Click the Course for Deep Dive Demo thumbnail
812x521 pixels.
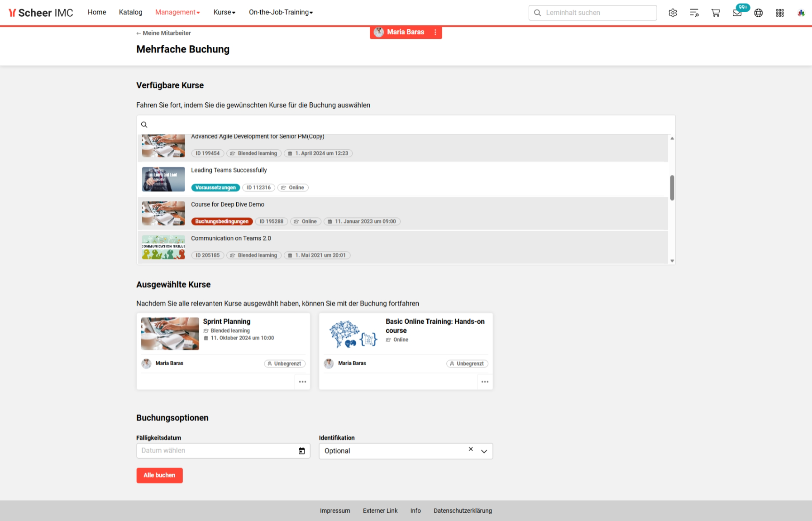(x=163, y=213)
